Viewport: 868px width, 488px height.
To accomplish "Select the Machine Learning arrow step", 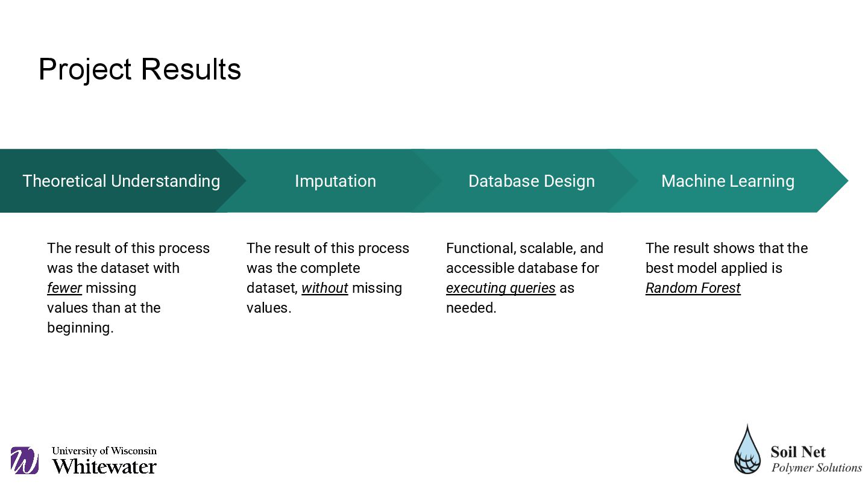I will 728,181.
